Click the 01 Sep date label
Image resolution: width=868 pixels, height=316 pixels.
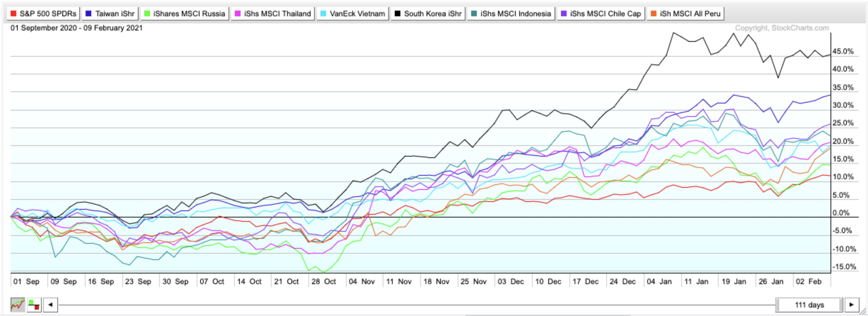pos(26,282)
